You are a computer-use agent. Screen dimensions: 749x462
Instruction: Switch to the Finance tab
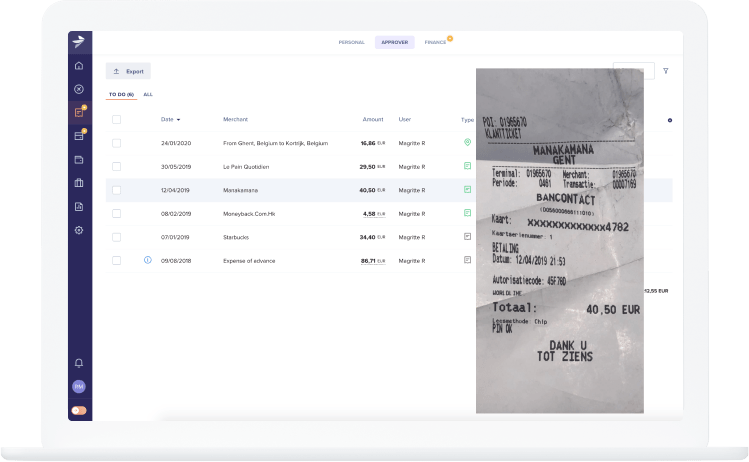point(435,43)
